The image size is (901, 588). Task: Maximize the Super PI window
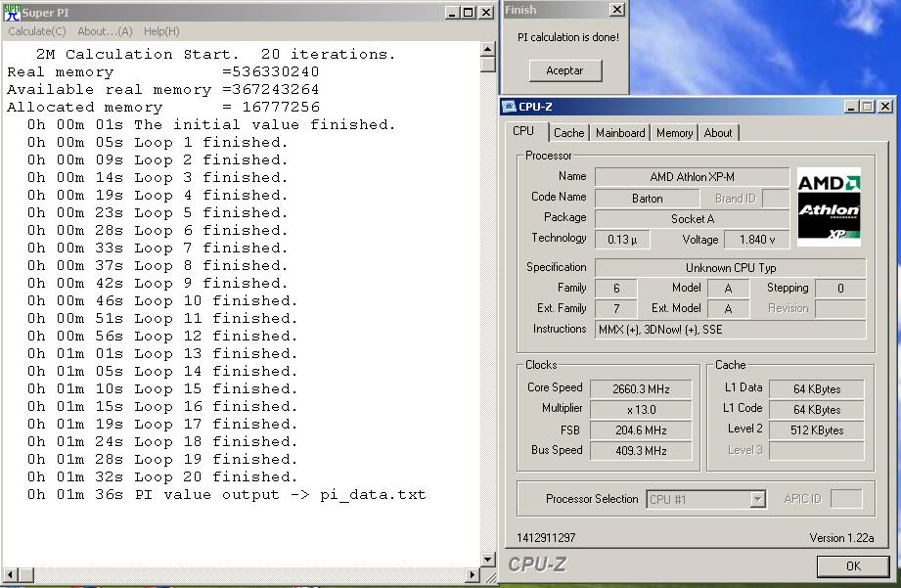point(469,12)
